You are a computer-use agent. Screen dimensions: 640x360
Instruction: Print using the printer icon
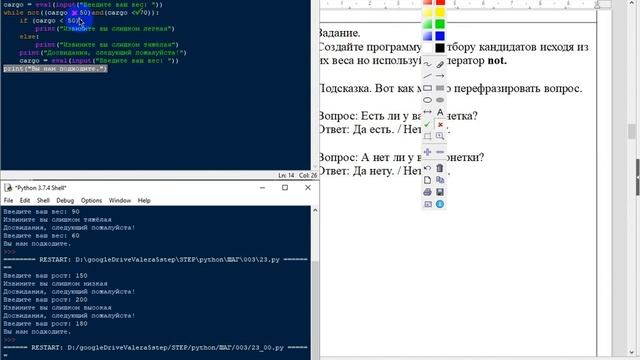point(427,192)
